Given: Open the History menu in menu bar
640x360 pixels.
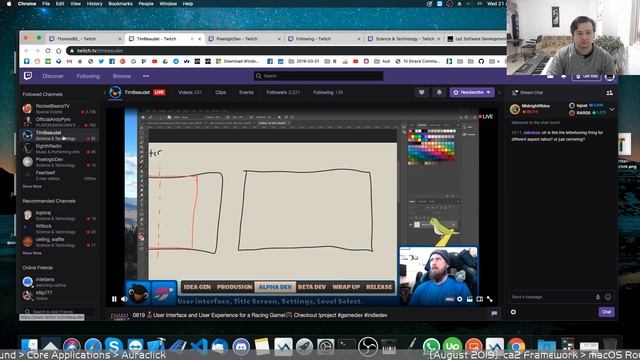Looking at the screenshot, I should tap(94, 4).
